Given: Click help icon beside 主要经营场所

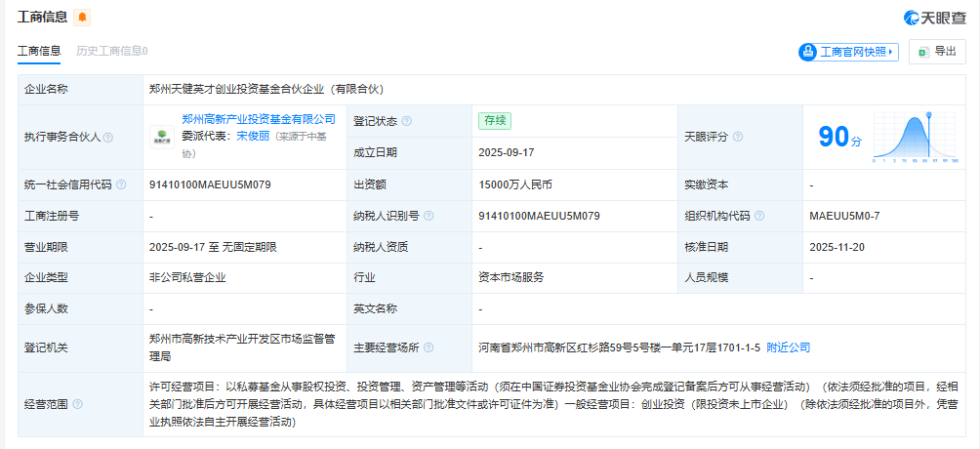Looking at the screenshot, I should (429, 347).
